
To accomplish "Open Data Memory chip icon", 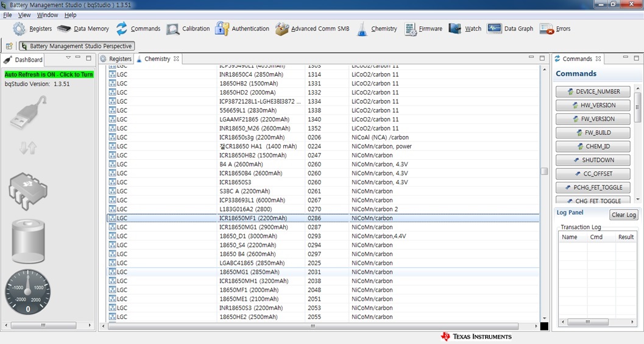I will (x=63, y=29).
